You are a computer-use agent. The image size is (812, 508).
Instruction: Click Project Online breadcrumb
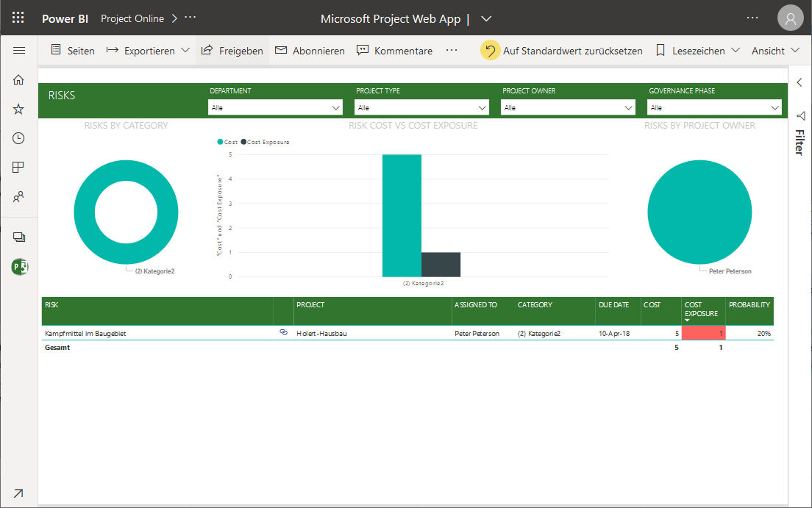point(132,18)
